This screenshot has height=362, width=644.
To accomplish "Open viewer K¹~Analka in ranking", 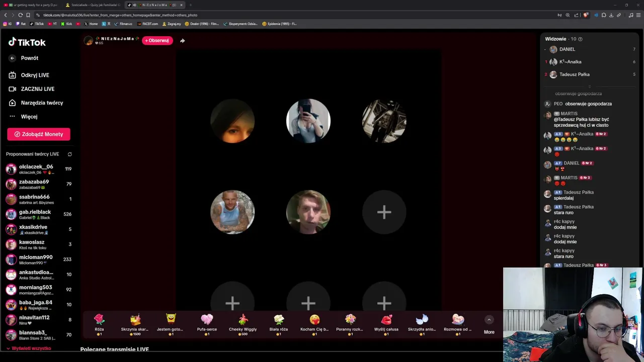I will [590, 62].
